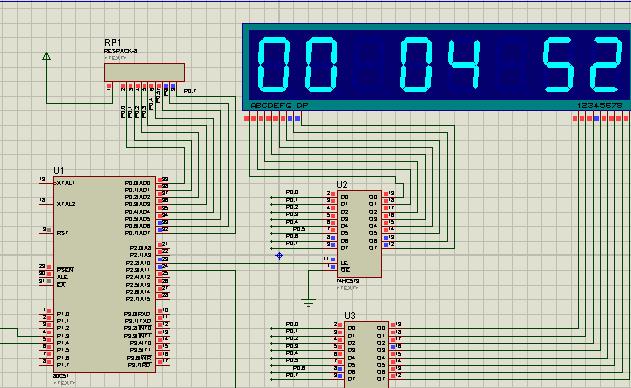Screen dimensions: 631x388
Task: Select the U1 microcontroller body
Action: [x=104, y=274]
